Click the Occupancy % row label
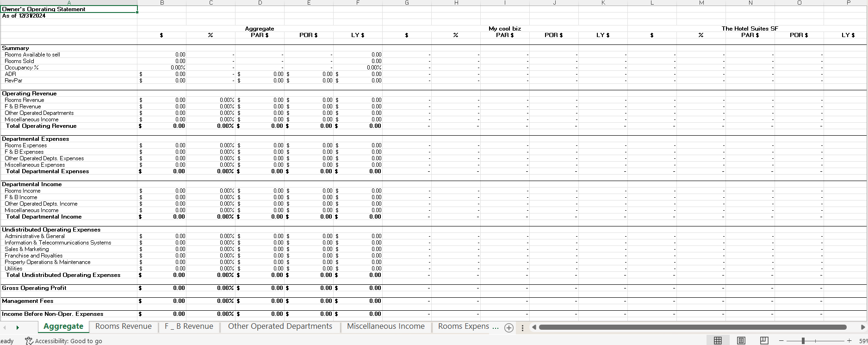 [22, 68]
